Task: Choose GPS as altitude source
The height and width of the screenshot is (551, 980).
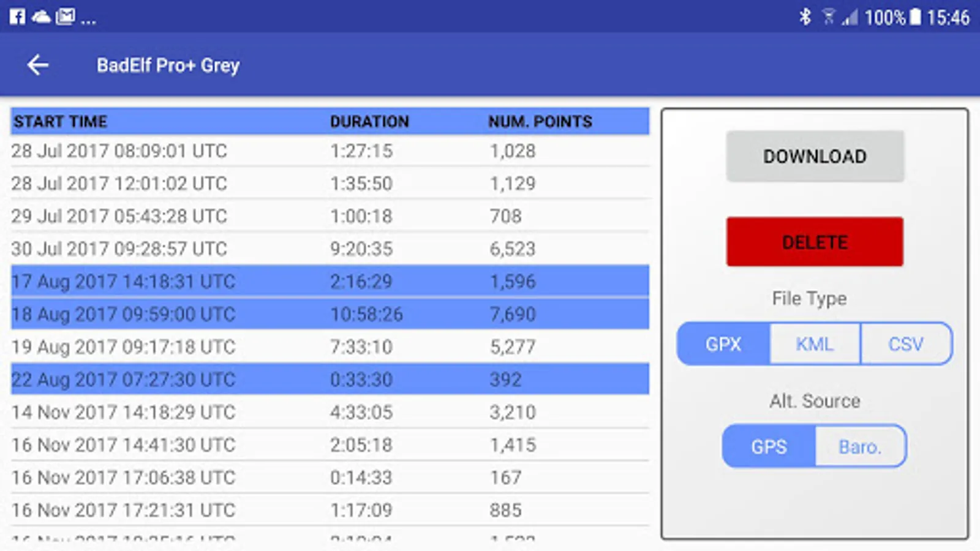Action: [x=769, y=447]
